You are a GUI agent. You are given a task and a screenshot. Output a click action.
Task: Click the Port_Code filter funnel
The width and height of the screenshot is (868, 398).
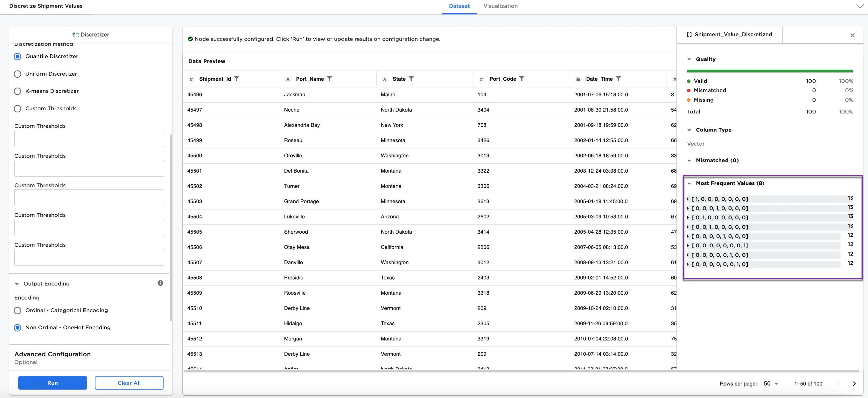pos(522,79)
